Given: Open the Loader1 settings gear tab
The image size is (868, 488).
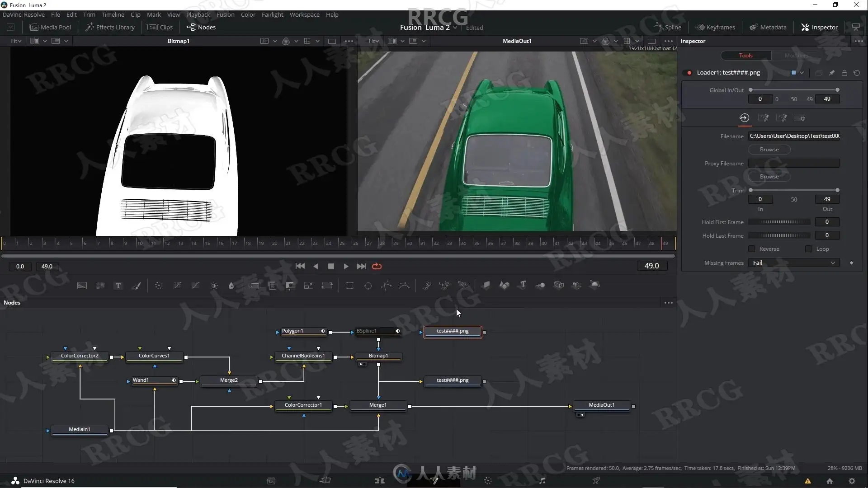Looking at the screenshot, I should click(799, 118).
